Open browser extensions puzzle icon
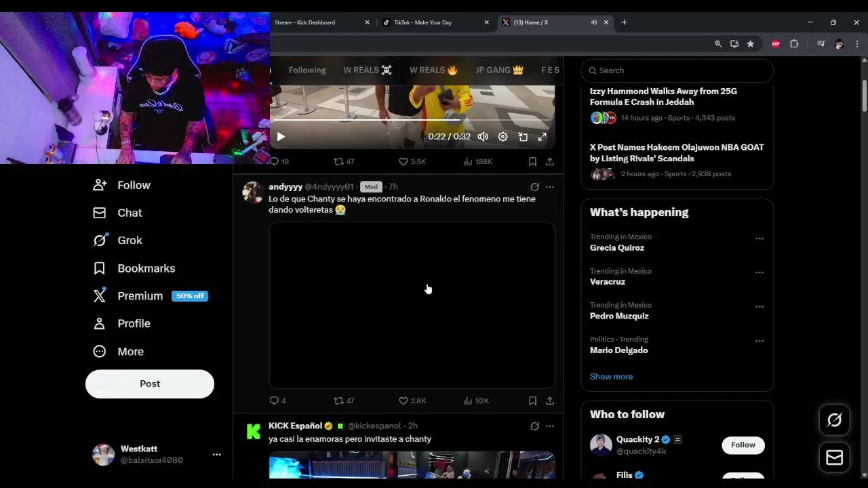This screenshot has width=868, height=488. tap(794, 44)
